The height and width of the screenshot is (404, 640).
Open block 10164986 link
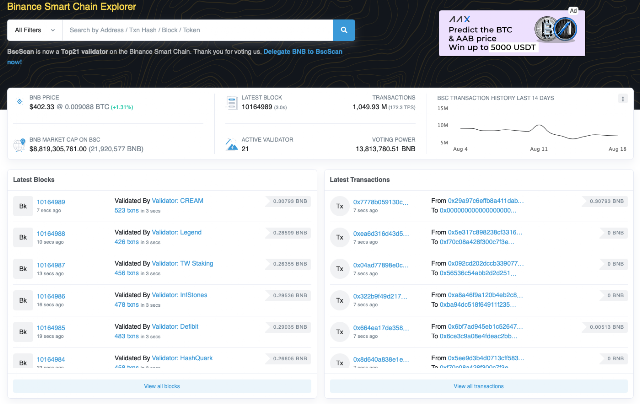pos(51,296)
